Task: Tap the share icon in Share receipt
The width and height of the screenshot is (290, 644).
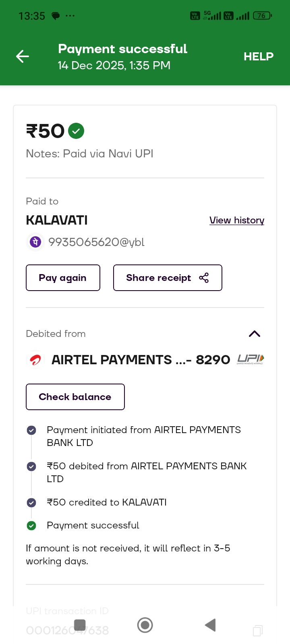Action: point(204,278)
